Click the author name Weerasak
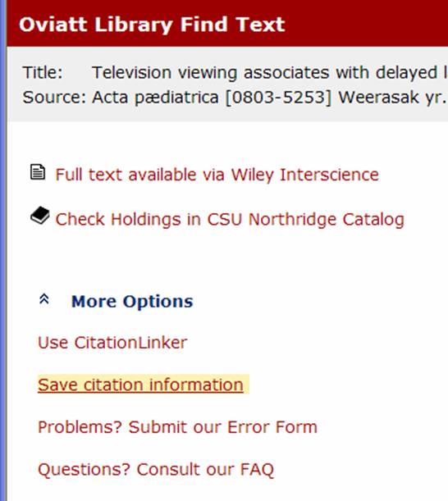The height and width of the screenshot is (501, 448). (378, 98)
